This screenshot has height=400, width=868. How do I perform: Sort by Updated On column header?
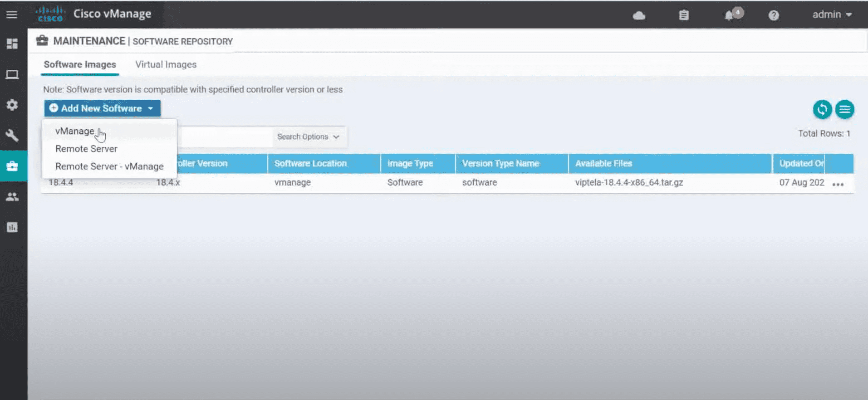(802, 163)
